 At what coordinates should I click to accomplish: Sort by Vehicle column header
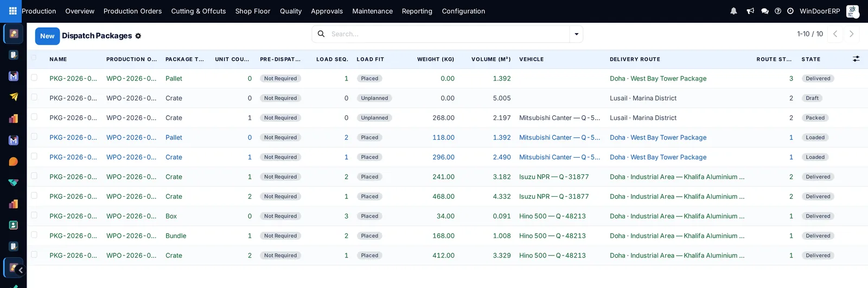532,59
